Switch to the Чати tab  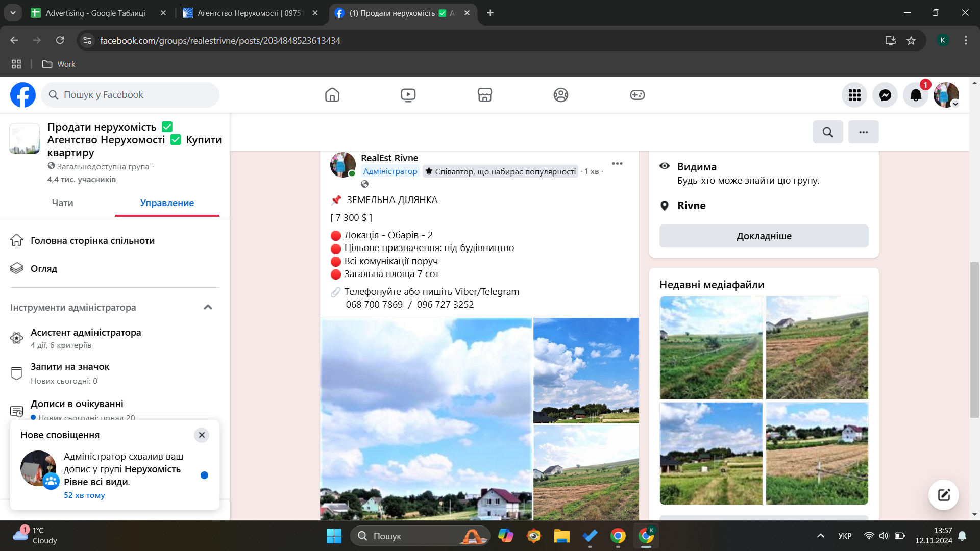(x=62, y=203)
